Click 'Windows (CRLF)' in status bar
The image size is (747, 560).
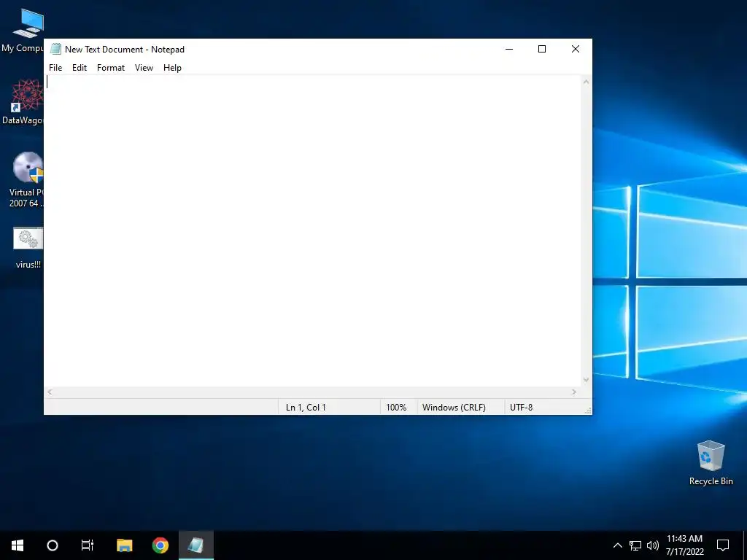(454, 407)
